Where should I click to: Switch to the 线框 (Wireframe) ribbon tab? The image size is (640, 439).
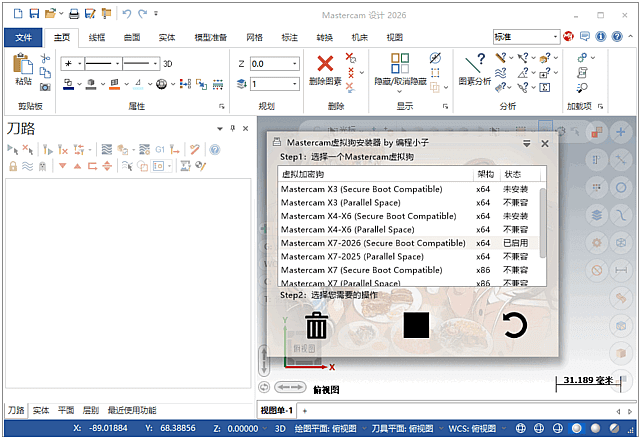pos(97,37)
